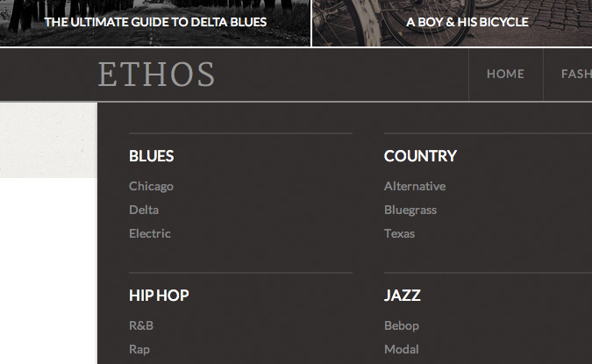This screenshot has width=592, height=364.
Task: Open the Ultimate Guide to Delta Blues article
Action: 156,22
